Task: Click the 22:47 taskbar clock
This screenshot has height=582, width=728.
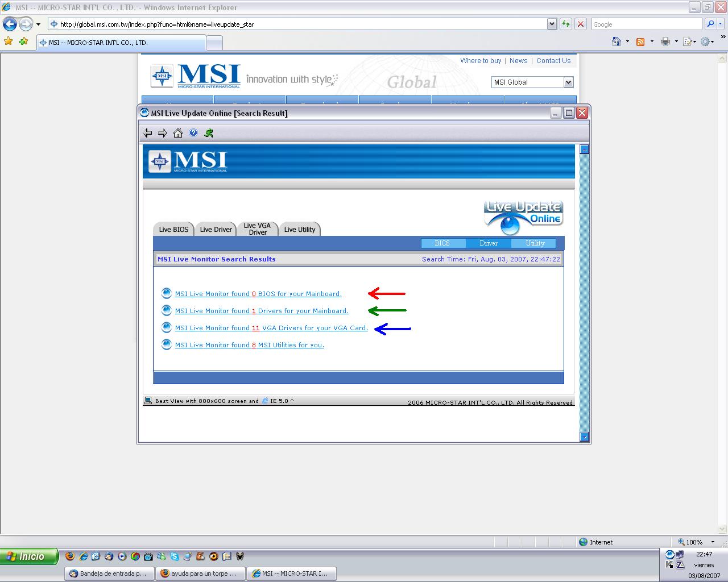Action: [704, 554]
